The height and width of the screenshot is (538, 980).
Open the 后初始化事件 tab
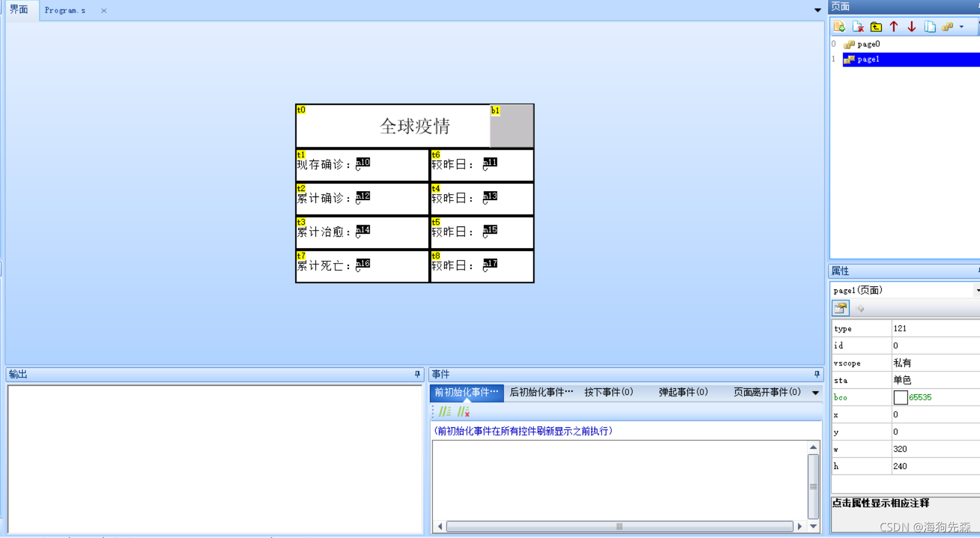pyautogui.click(x=541, y=392)
